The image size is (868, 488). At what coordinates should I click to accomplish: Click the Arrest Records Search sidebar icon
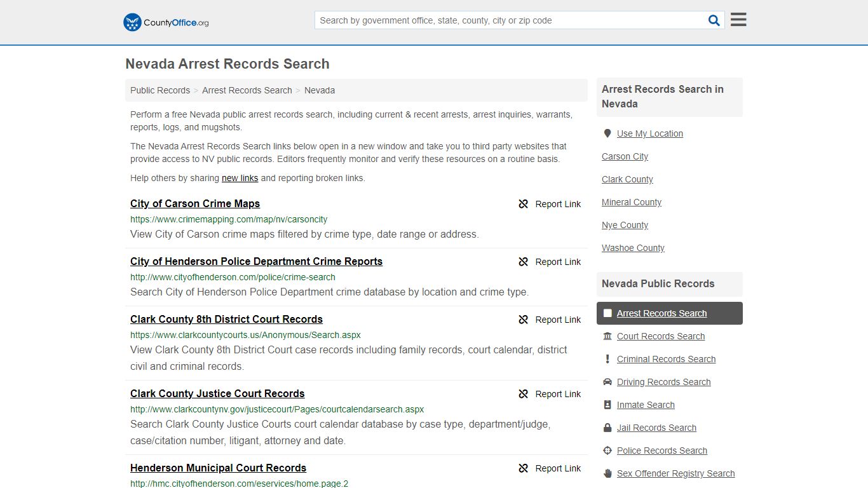point(607,313)
